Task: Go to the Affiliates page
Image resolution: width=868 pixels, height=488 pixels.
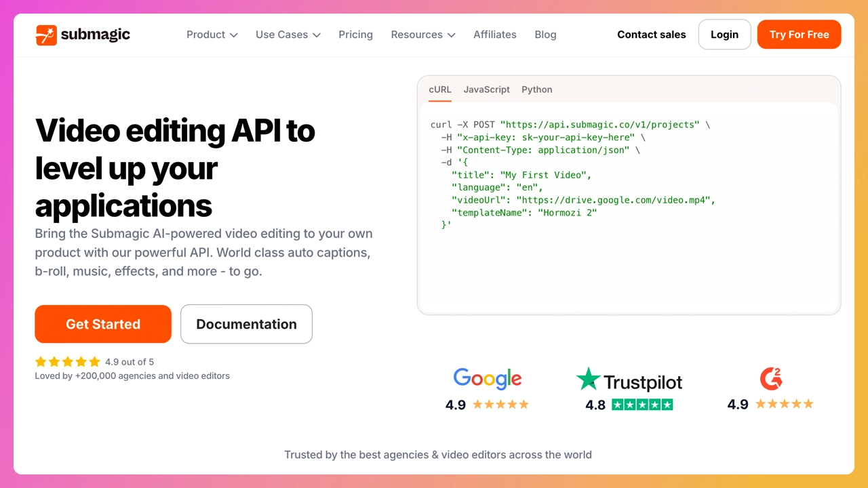Action: (x=495, y=35)
